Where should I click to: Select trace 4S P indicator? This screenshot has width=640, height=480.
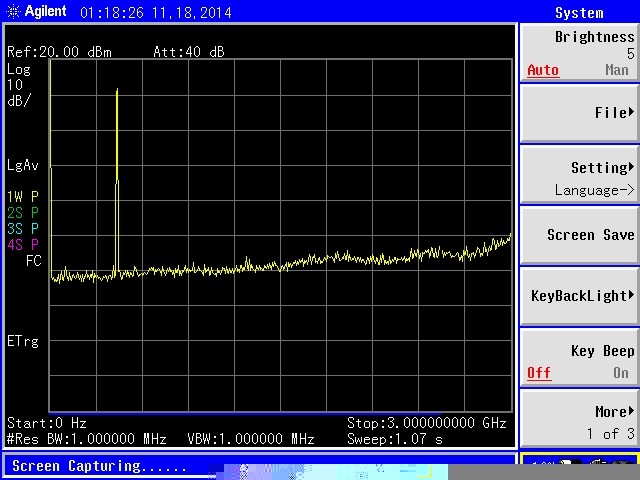(22, 245)
